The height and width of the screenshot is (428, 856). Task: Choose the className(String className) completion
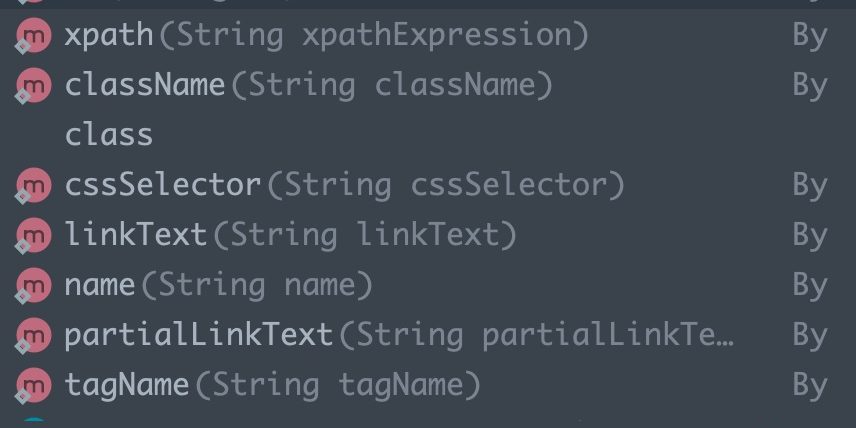point(428,86)
